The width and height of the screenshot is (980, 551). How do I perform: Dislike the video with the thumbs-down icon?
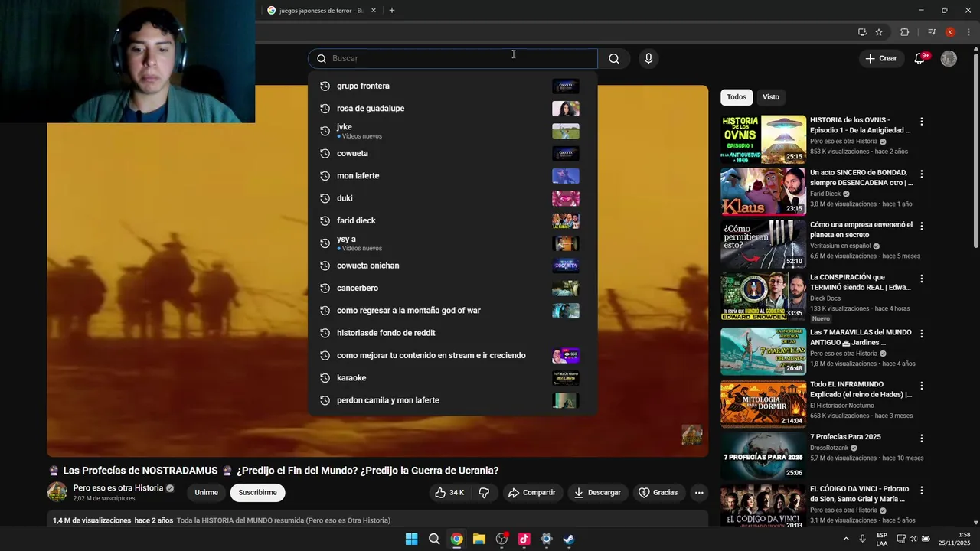click(484, 493)
